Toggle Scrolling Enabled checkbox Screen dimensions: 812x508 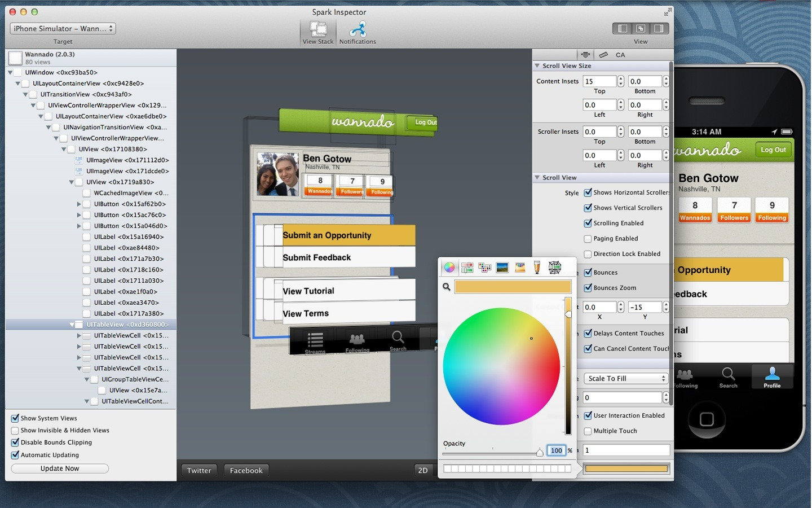tap(588, 223)
